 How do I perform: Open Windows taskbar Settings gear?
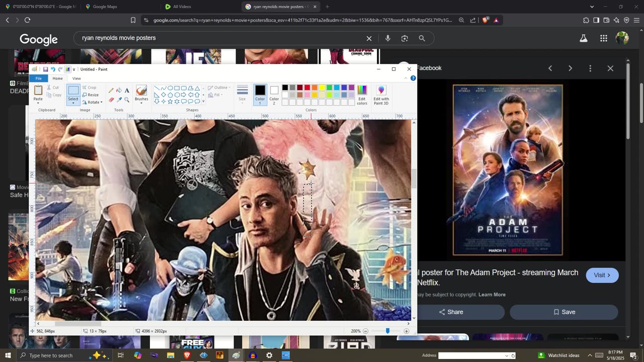(x=269, y=355)
